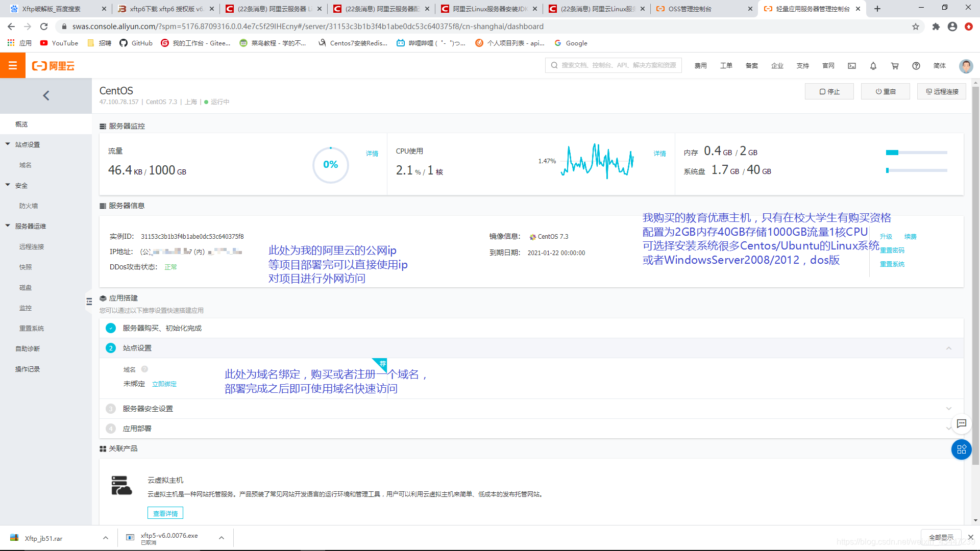Viewport: 980px width, 551px height.
Task: Click the help question mark icon
Action: [x=916, y=66]
